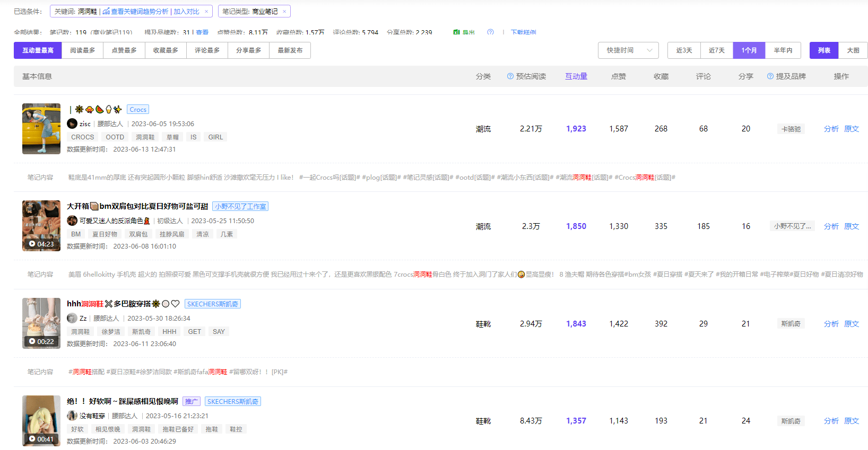Switch to 最新发布 sort tab
This screenshot has width=868, height=450.
click(x=290, y=50)
